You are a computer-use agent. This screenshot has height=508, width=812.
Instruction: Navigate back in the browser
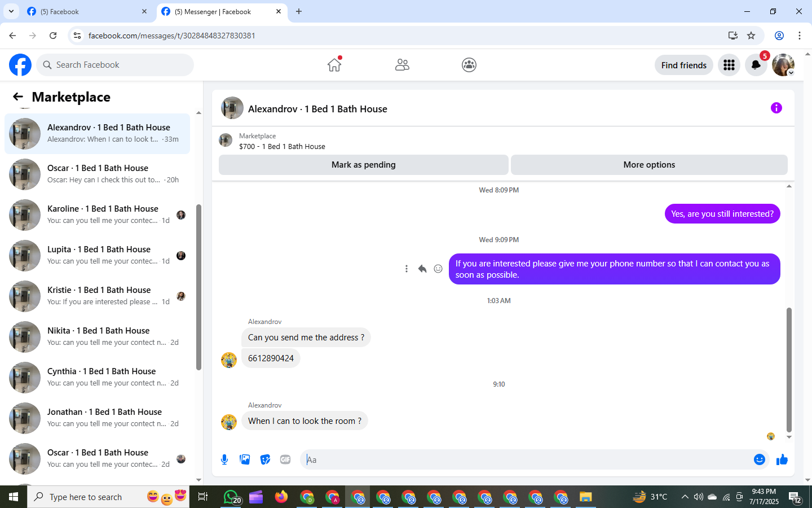[12, 36]
